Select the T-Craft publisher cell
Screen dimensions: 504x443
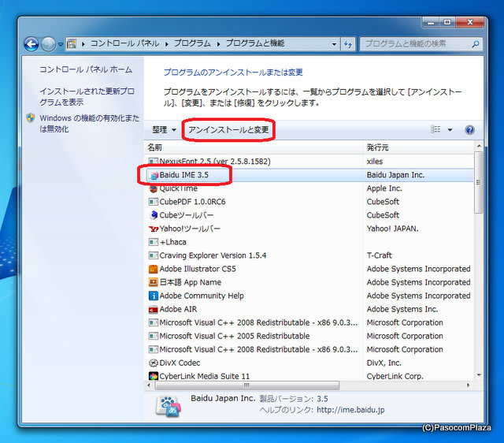point(380,255)
